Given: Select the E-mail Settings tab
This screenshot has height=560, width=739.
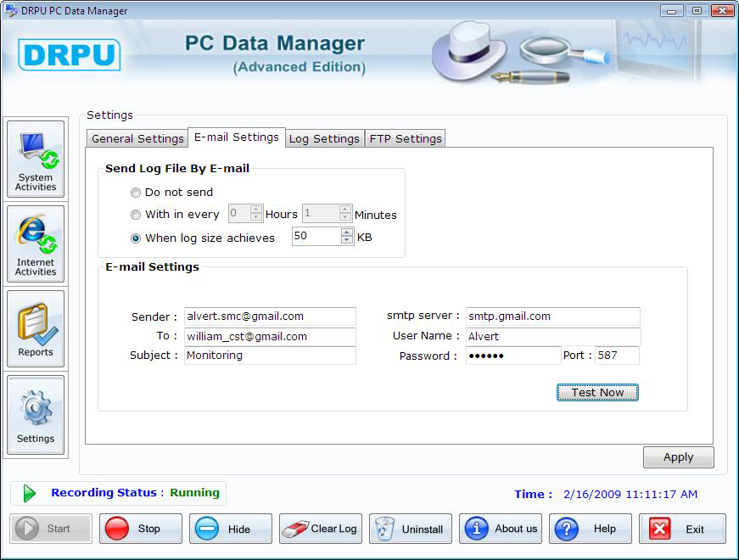Looking at the screenshot, I should point(237,137).
